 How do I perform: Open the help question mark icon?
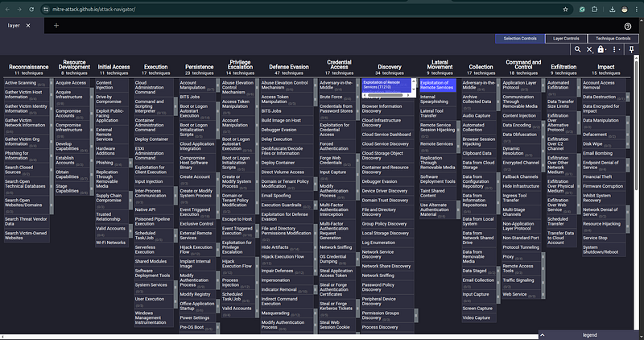click(628, 27)
